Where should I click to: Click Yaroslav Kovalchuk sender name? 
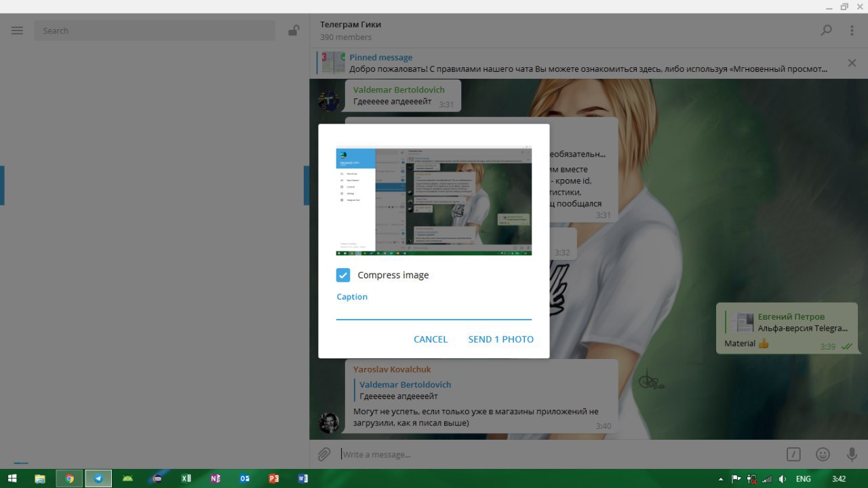pyautogui.click(x=392, y=369)
